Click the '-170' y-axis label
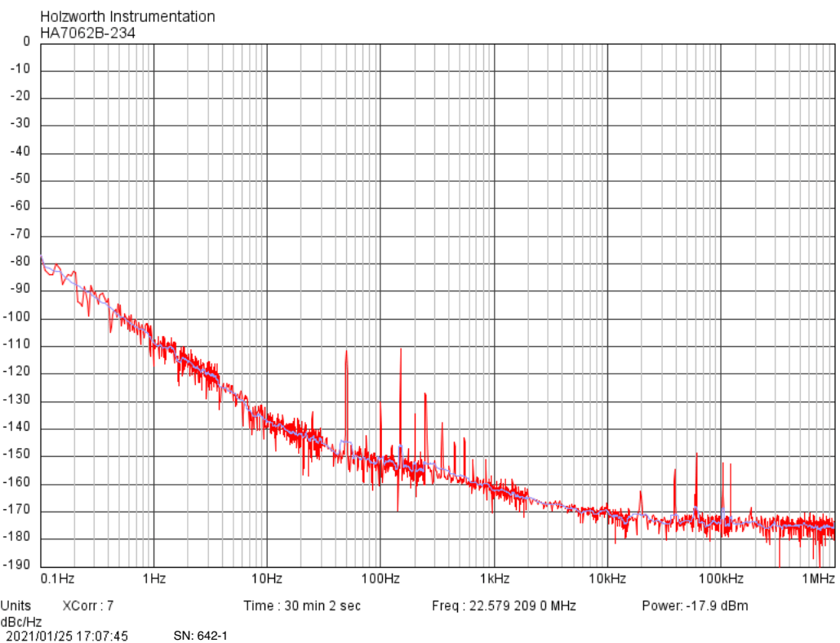 tap(17, 509)
